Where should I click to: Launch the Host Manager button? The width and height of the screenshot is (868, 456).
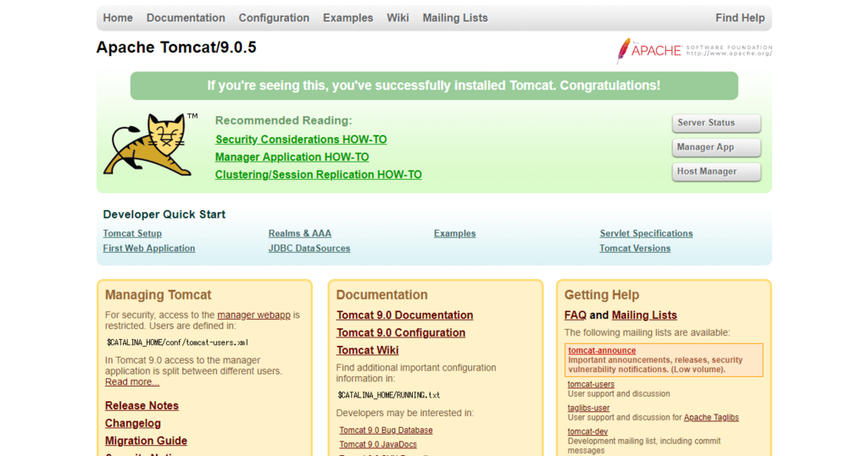pos(716,171)
